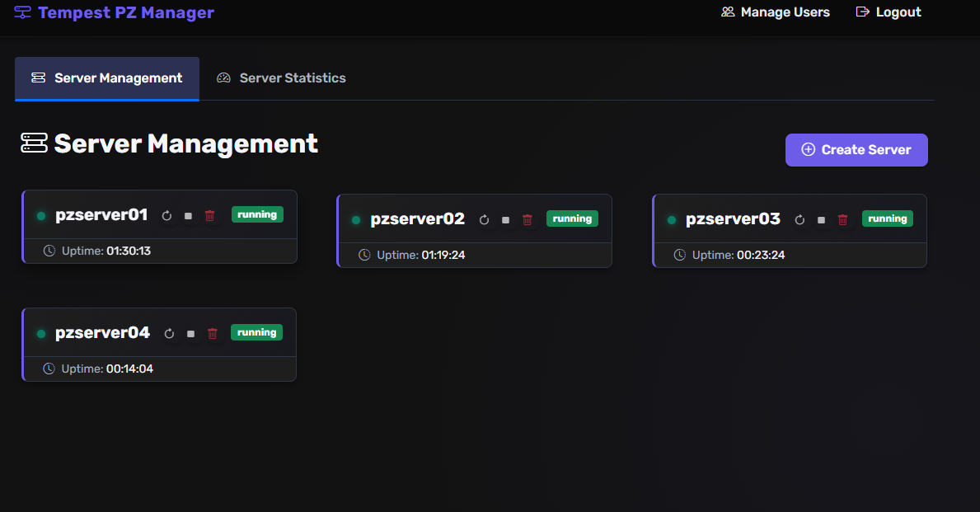Delete pzserver04 with the trash icon
This screenshot has width=980, height=512.
point(213,334)
